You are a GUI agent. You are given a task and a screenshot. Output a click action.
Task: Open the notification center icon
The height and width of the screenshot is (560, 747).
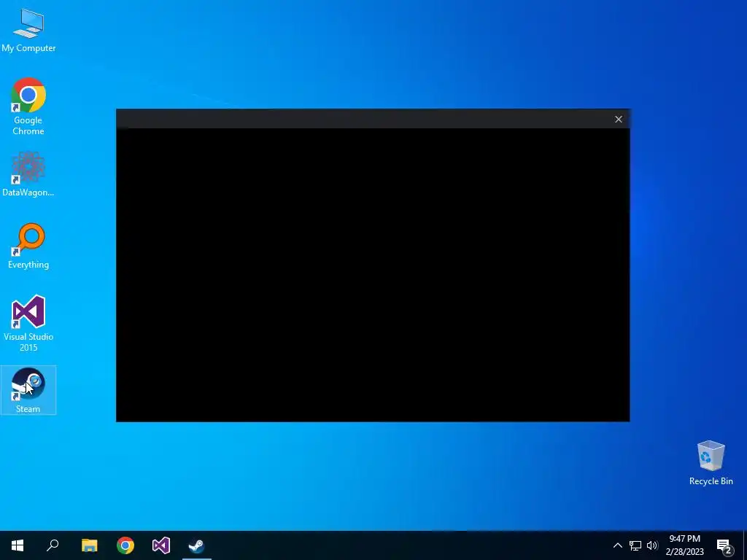coord(724,545)
